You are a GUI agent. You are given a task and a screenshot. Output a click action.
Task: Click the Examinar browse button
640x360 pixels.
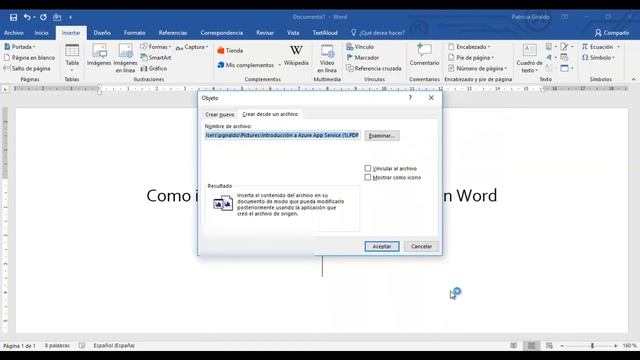(x=382, y=136)
